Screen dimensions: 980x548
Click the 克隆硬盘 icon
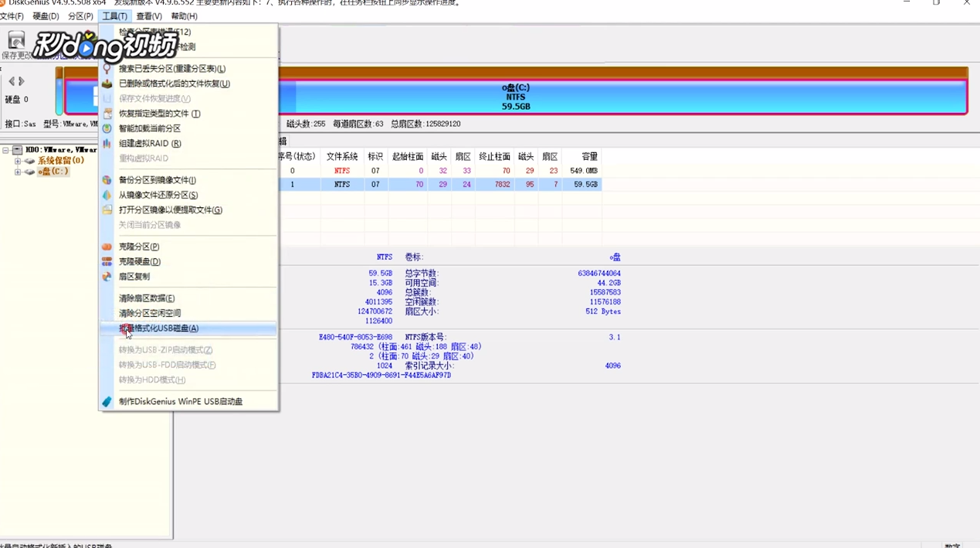(x=107, y=261)
